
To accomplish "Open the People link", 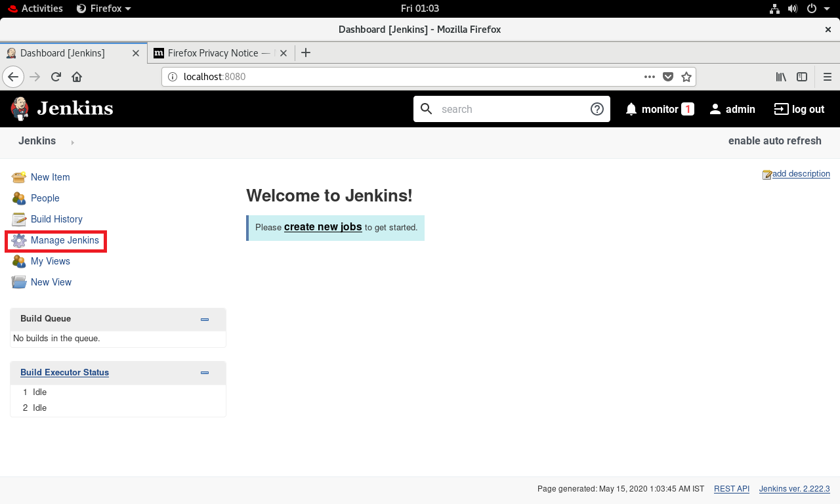I will [45, 198].
